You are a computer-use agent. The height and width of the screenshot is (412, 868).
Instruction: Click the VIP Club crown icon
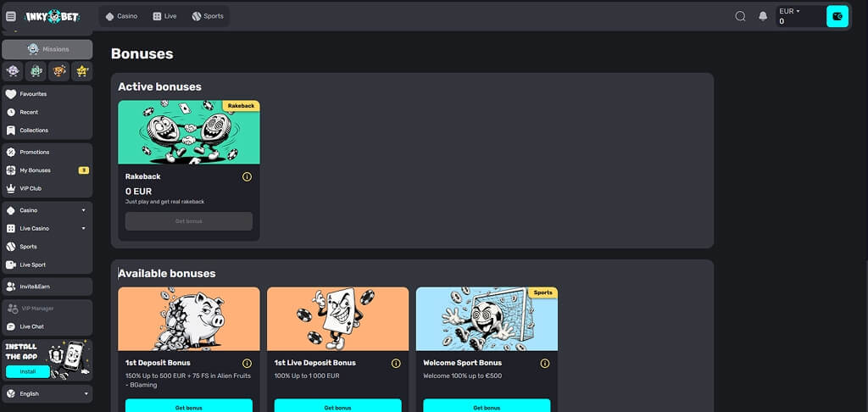coord(10,189)
